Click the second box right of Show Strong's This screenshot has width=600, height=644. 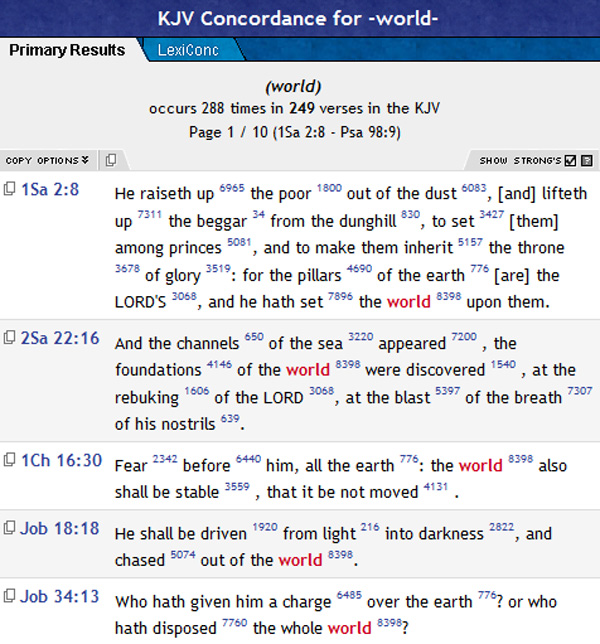tap(587, 160)
